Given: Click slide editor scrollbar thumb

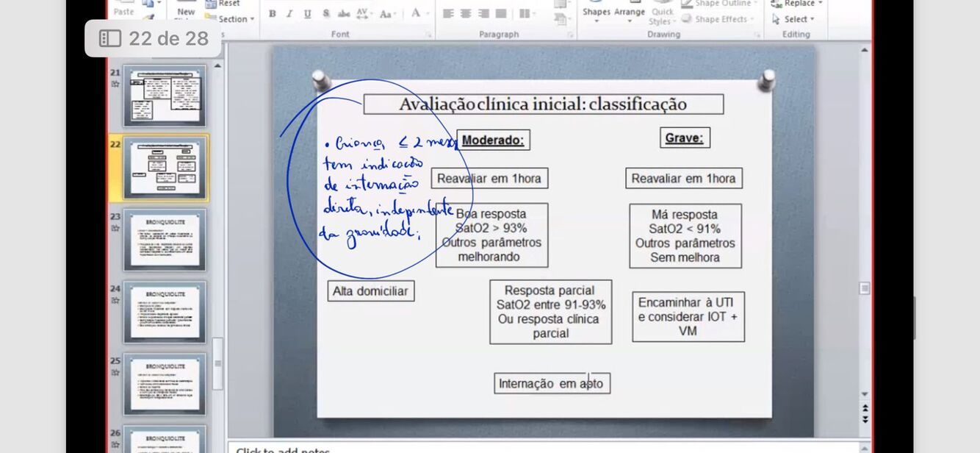Looking at the screenshot, I should (x=865, y=288).
